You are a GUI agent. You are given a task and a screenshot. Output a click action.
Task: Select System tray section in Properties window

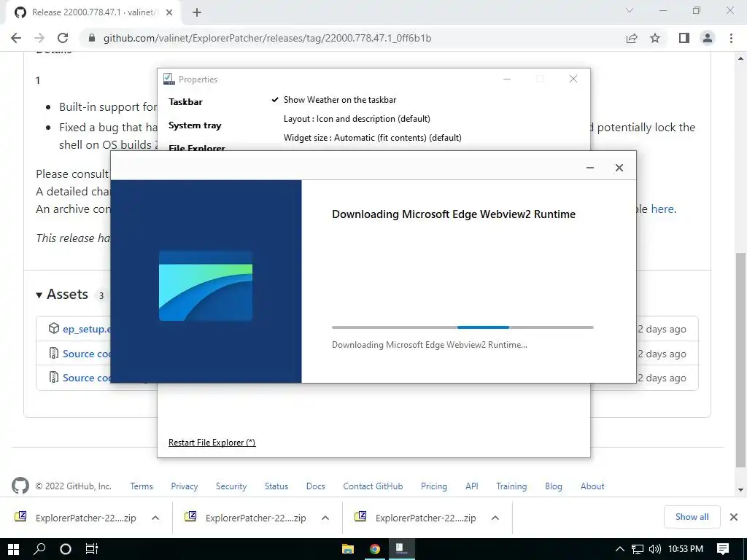[x=195, y=125]
